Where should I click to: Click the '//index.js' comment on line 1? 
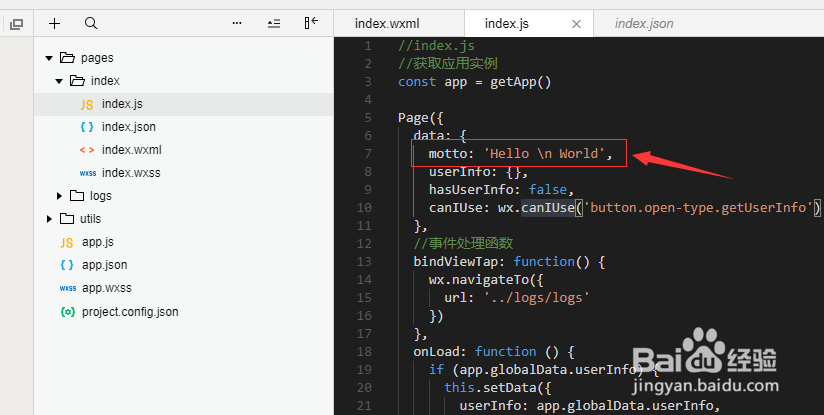(x=436, y=46)
